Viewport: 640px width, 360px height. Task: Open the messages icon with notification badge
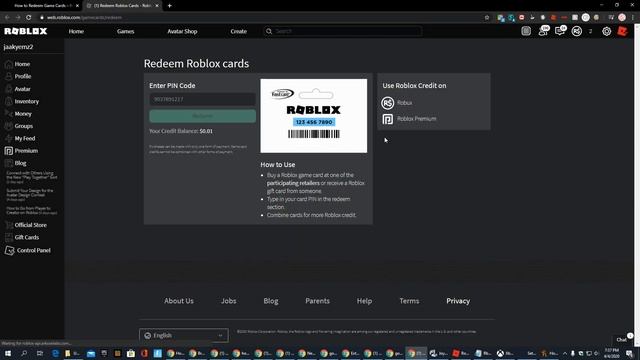point(560,31)
